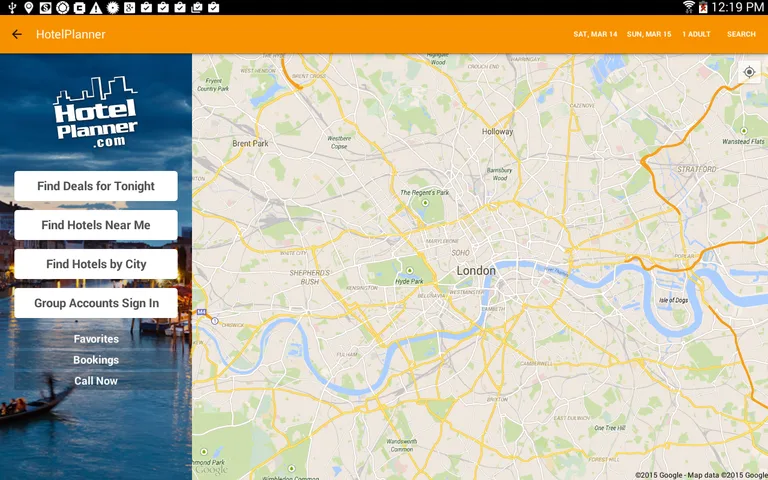Tap the stacked Play Store updates icon

tap(196, 7)
